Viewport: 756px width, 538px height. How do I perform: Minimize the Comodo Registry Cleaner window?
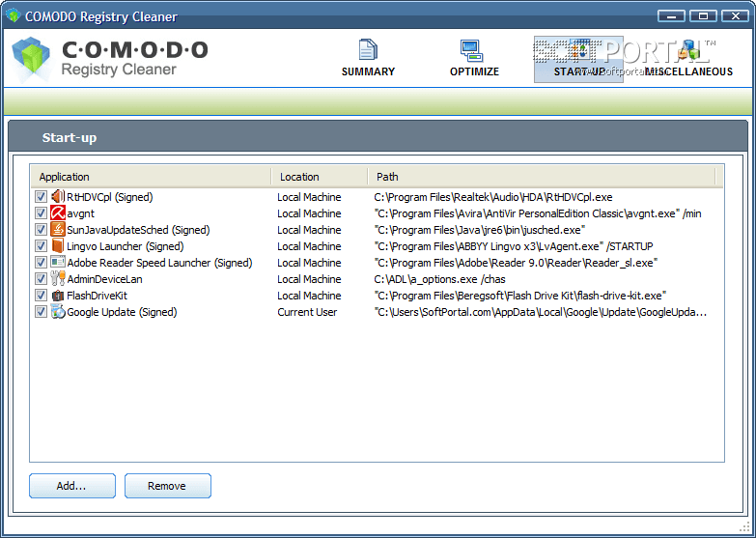(x=671, y=15)
